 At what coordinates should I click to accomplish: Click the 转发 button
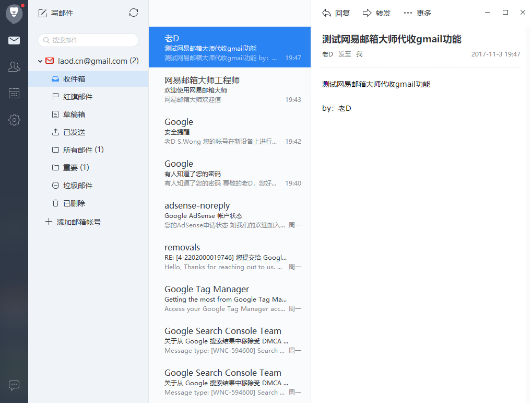point(376,13)
